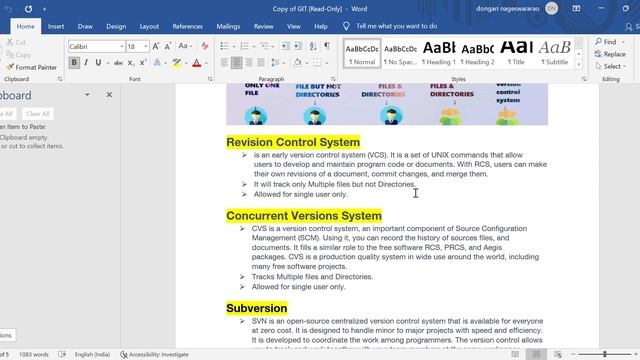Click Accessibility: Investigate status

point(155,355)
